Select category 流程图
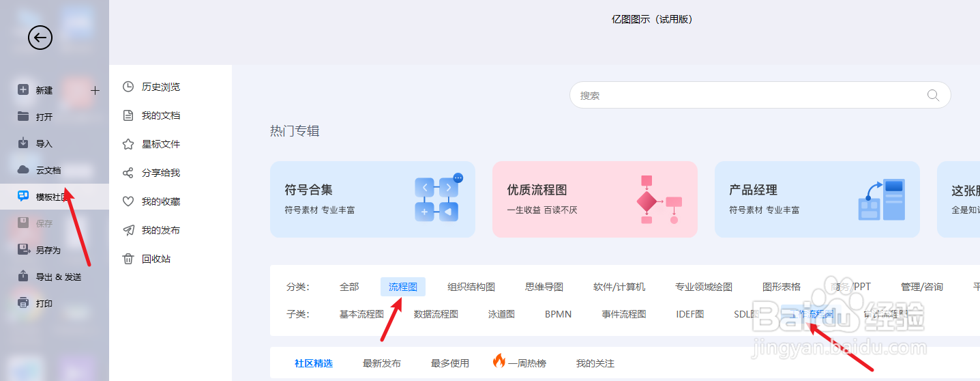This screenshot has height=381, width=980. point(403,287)
